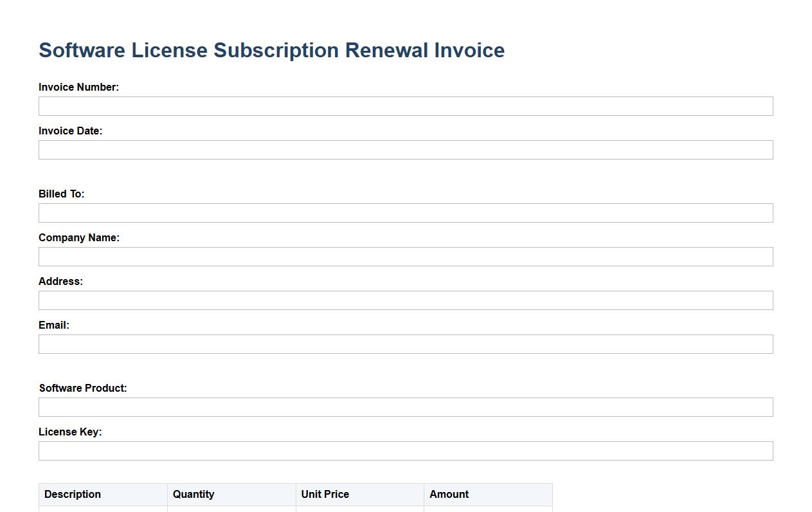Viewport: 812px width, 512px height.
Task: Click the Email input field
Action: [x=406, y=344]
